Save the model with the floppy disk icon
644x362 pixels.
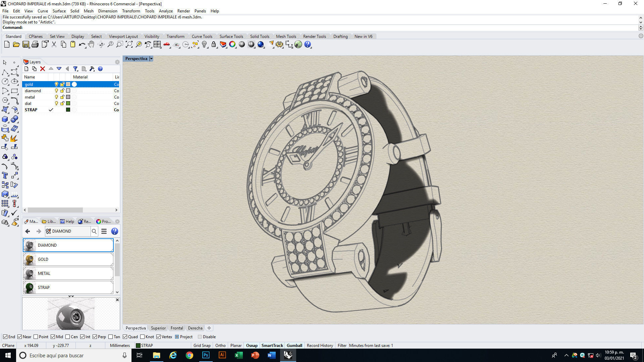(x=25, y=45)
